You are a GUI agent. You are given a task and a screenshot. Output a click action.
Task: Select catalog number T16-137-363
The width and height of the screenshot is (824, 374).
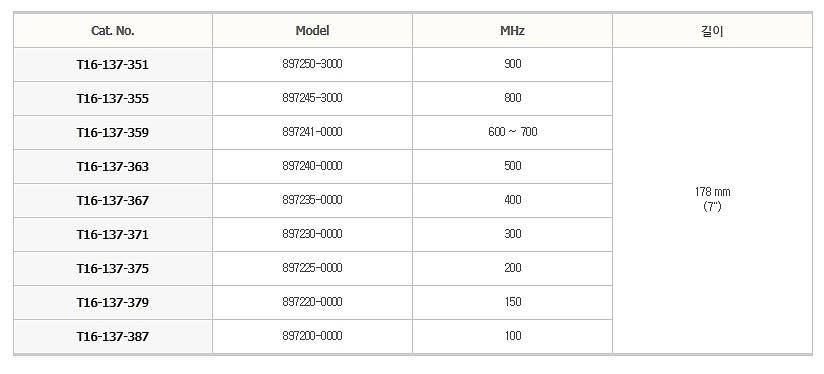[113, 167]
